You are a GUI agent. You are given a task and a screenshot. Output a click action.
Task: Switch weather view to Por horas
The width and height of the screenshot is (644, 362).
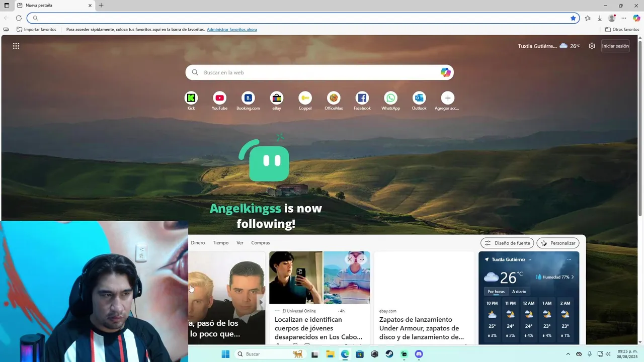pyautogui.click(x=496, y=292)
